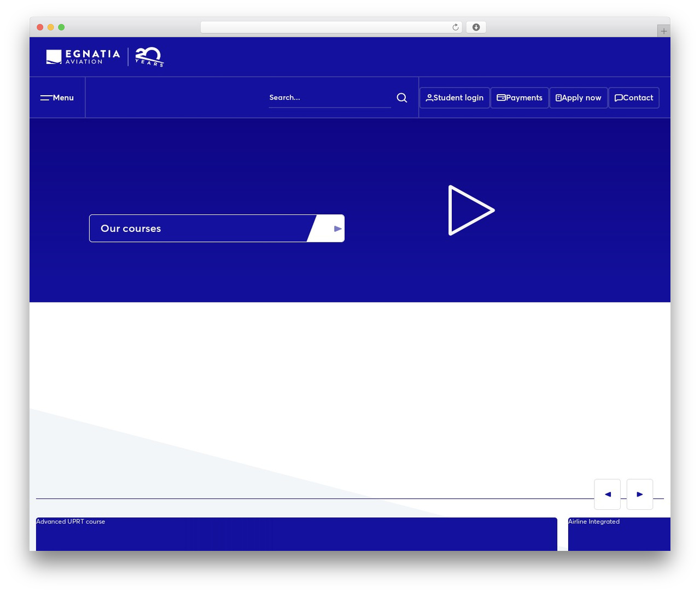Open the Advanced UPRT course card
This screenshot has height=593, width=700.
click(296, 534)
